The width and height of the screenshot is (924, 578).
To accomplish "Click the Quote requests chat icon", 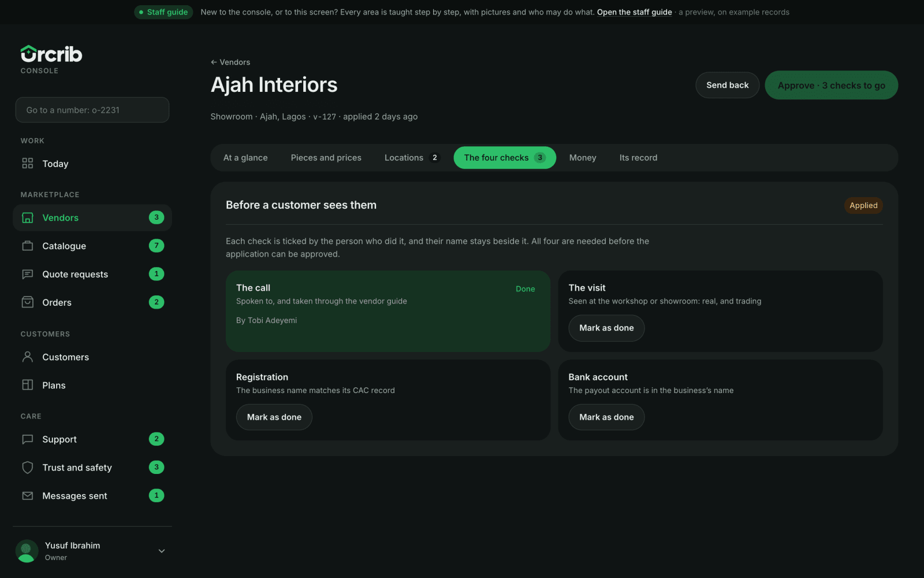I will 27,274.
